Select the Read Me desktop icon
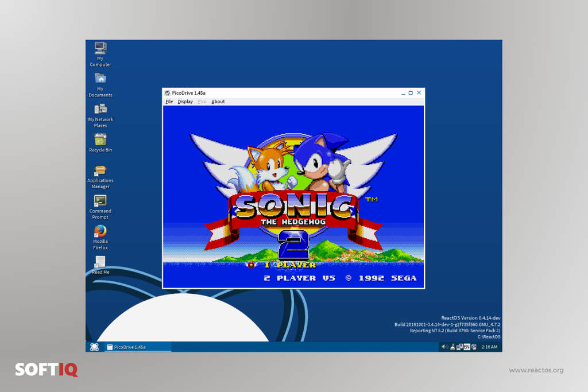The height and width of the screenshot is (392, 588). [100, 265]
